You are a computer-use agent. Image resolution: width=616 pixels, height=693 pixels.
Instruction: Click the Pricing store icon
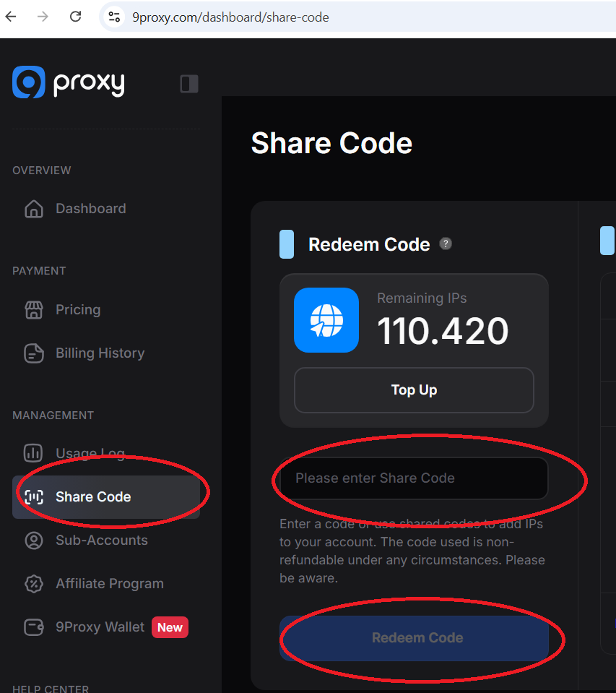pos(33,310)
